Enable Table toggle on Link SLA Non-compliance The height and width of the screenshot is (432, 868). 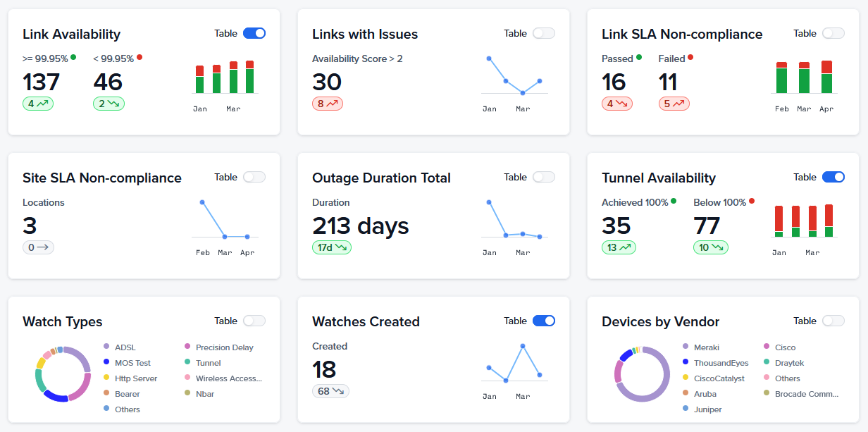point(833,33)
